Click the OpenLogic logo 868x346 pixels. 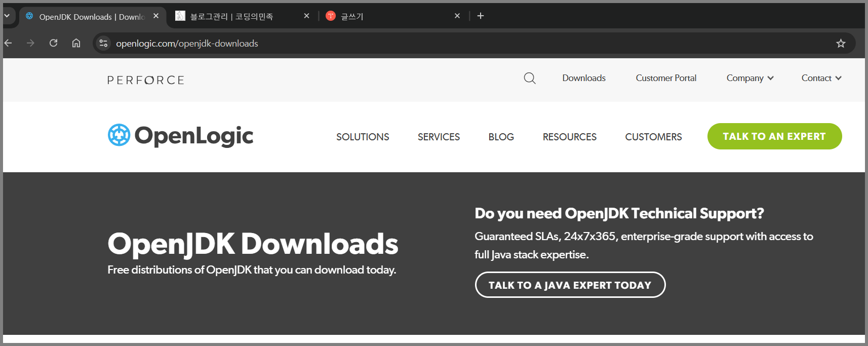(x=180, y=136)
